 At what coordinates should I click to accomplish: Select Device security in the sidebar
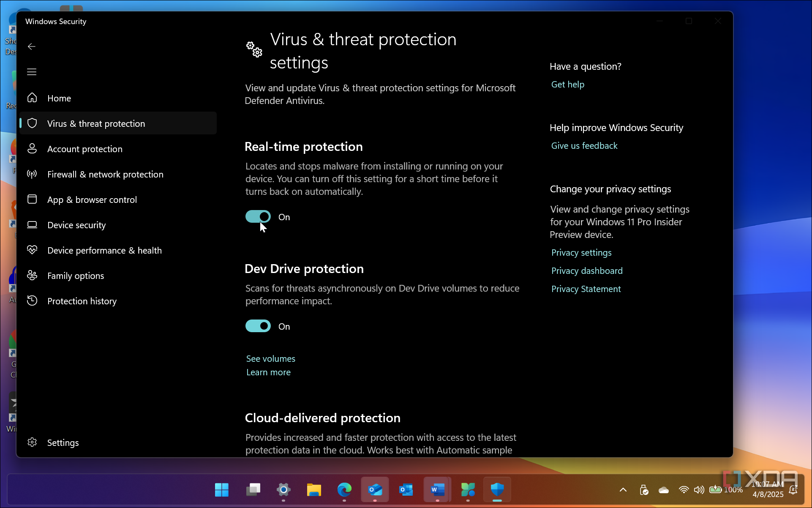(118, 225)
